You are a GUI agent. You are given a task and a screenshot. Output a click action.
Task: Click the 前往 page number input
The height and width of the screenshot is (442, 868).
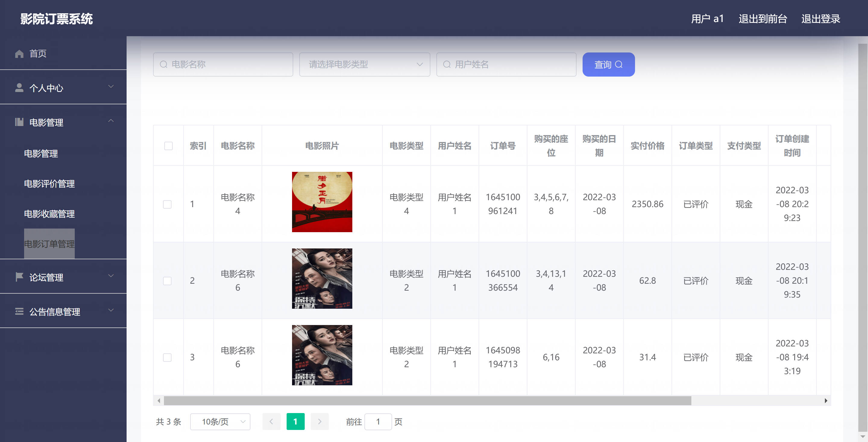(378, 422)
